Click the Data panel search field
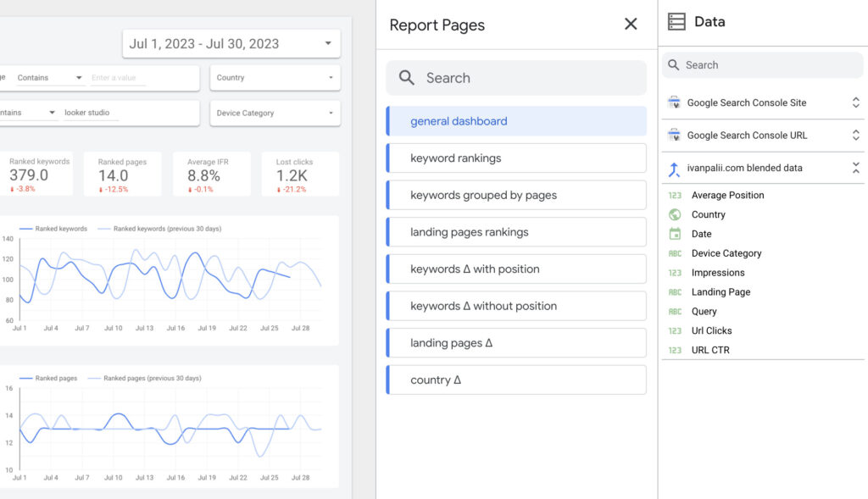The image size is (868, 499). [x=762, y=65]
